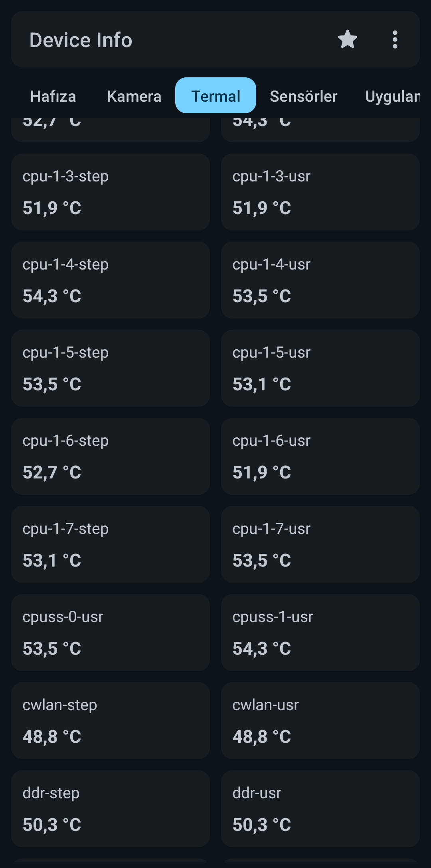The height and width of the screenshot is (868, 431).
Task: Switch to the Hafıza tab
Action: pyautogui.click(x=53, y=96)
